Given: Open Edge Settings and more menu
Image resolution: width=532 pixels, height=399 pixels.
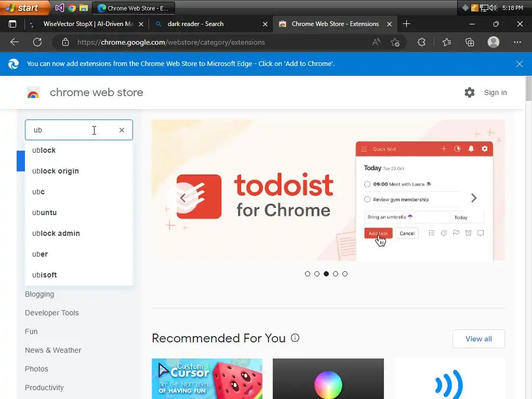Looking at the screenshot, I should point(517,42).
